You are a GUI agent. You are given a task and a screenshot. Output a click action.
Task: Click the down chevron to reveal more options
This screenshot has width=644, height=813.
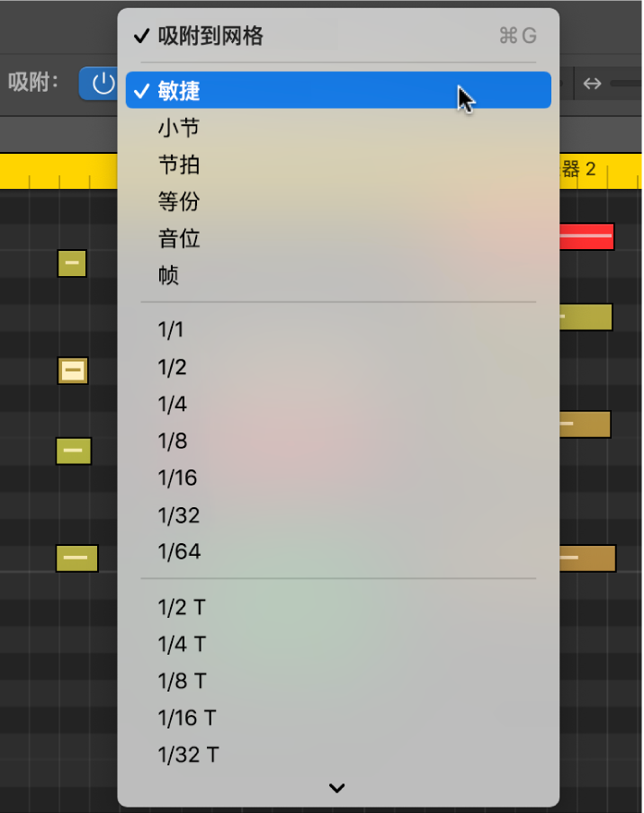click(336, 788)
